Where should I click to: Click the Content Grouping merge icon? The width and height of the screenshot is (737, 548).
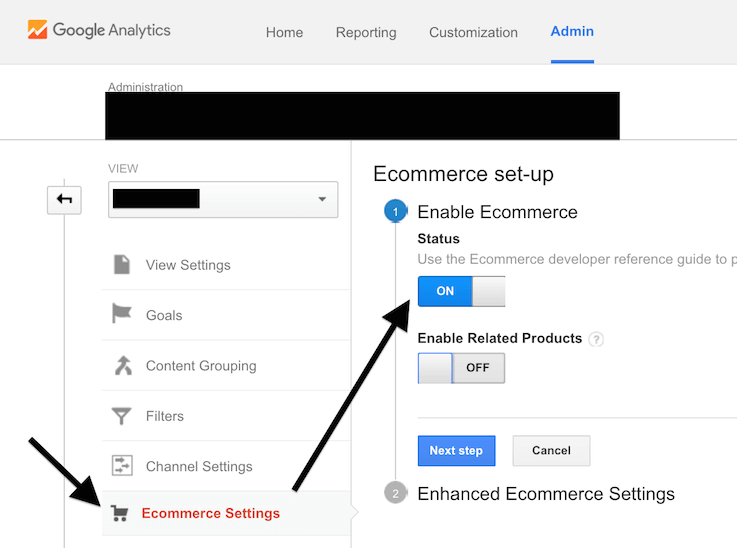123,365
